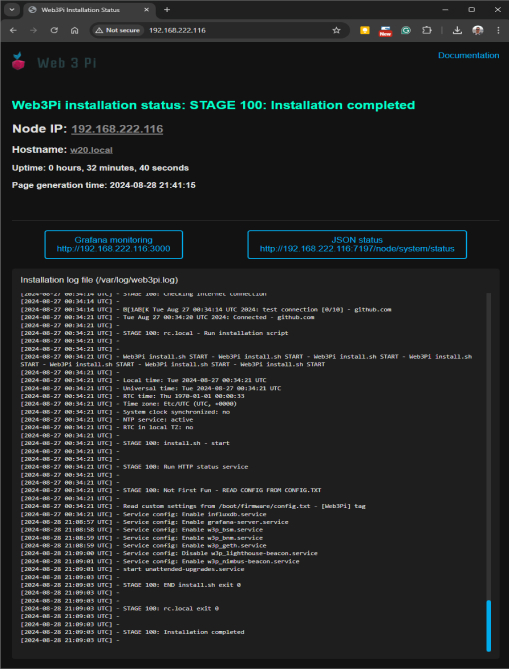Open the Grafana monitoring button

113,244
